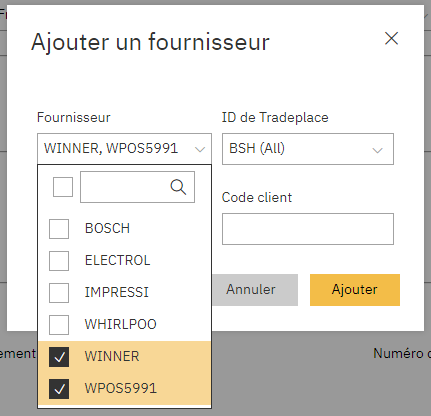This screenshot has width=431, height=416.
Task: Tick the select-all checkbox beside search box
Action: pos(63,187)
